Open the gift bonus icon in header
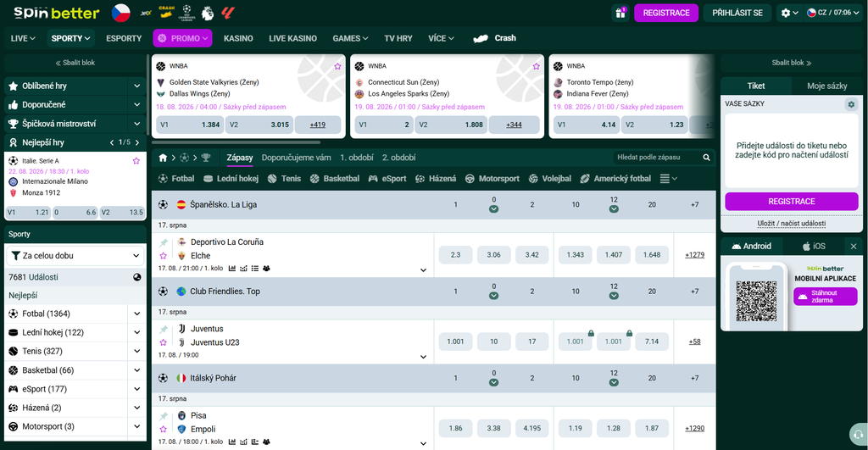The width and height of the screenshot is (868, 450). click(x=620, y=13)
